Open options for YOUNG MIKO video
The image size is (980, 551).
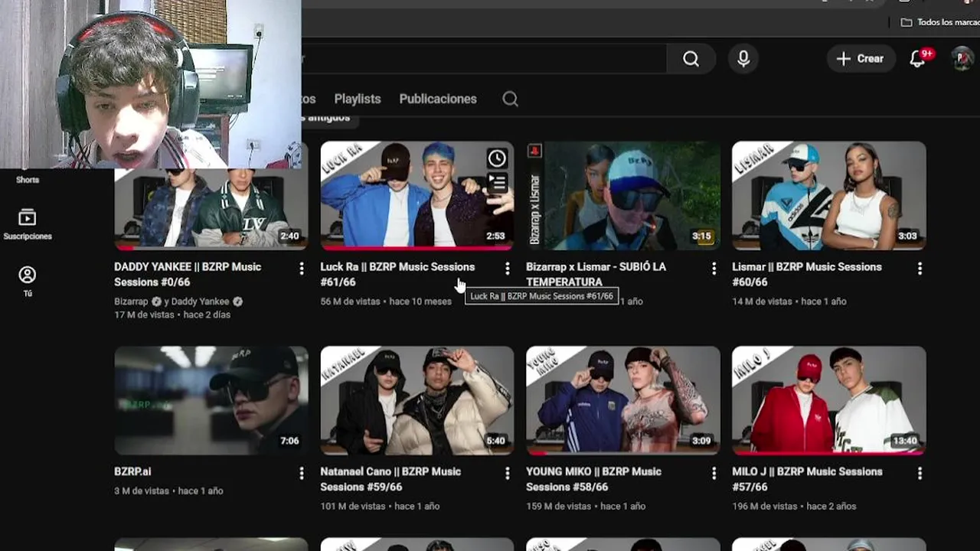tap(714, 473)
